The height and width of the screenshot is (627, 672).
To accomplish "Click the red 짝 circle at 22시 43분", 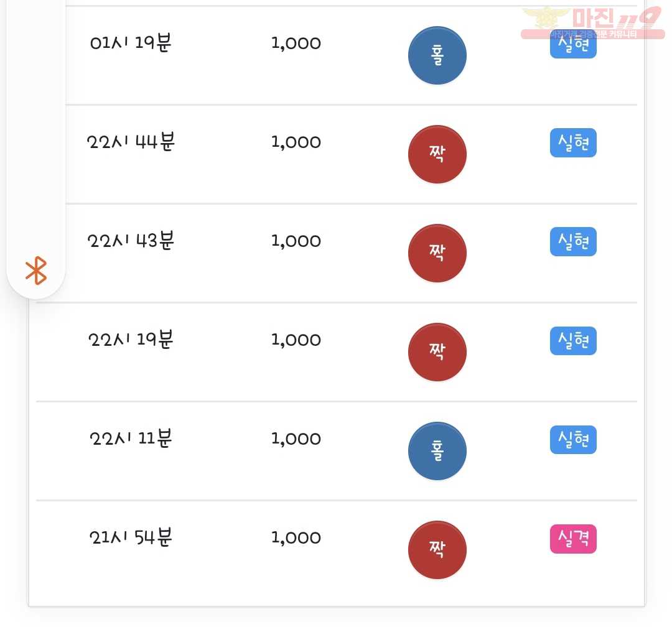I will [x=437, y=253].
